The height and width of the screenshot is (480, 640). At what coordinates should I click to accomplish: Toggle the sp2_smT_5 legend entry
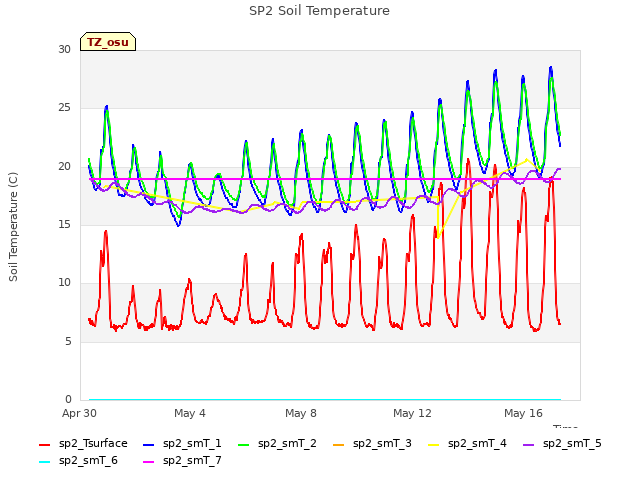562,444
